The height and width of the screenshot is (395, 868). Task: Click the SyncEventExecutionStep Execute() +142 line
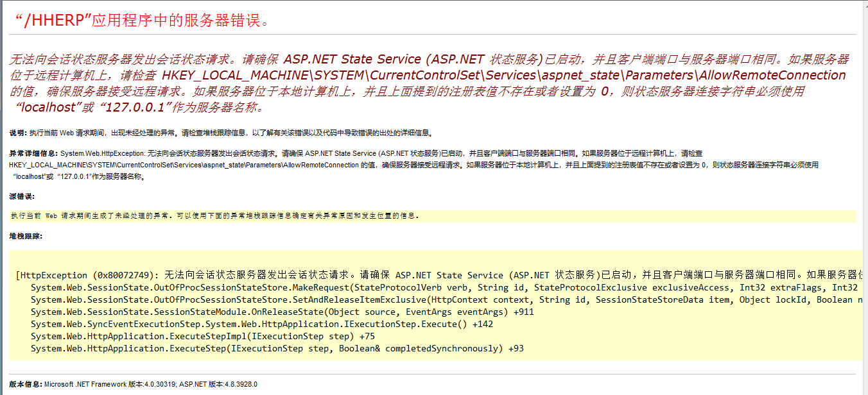[262, 324]
